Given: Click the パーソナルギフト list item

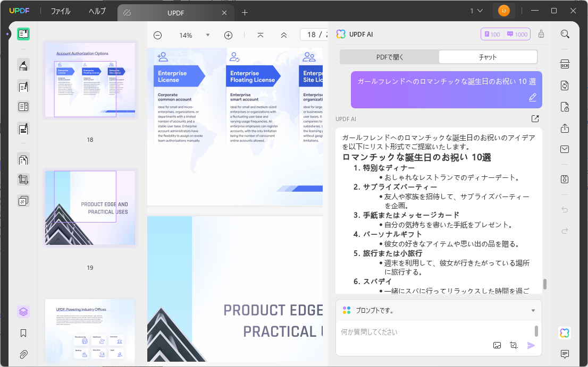Looking at the screenshot, I should (393, 234).
